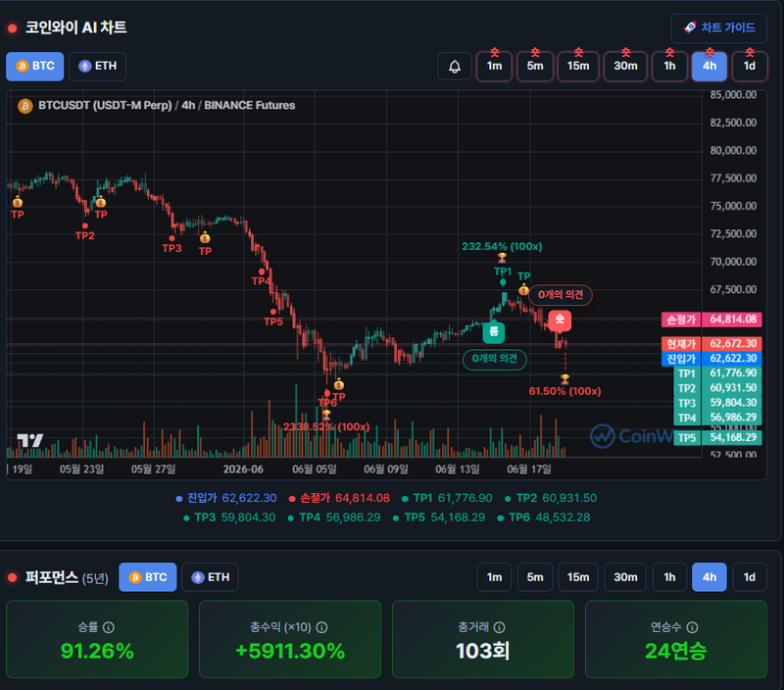784x690 pixels.
Task: Select the BTC chart toggle
Action: [35, 66]
